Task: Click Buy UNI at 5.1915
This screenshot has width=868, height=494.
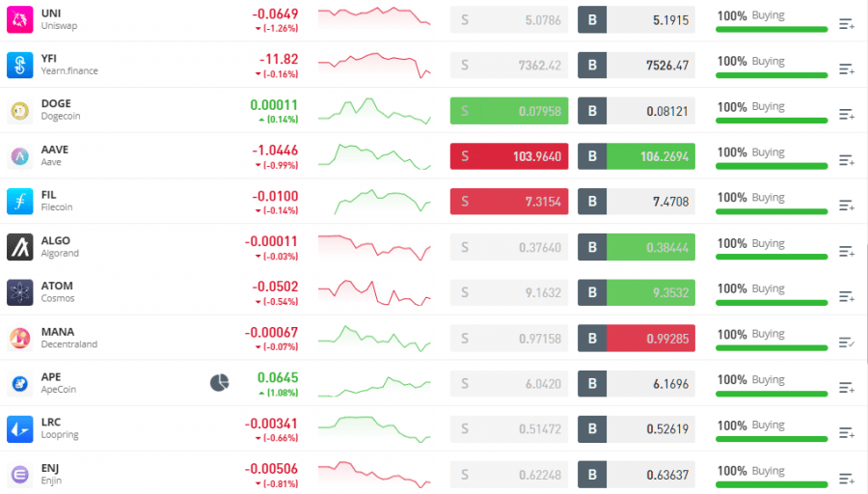Action: pos(637,20)
